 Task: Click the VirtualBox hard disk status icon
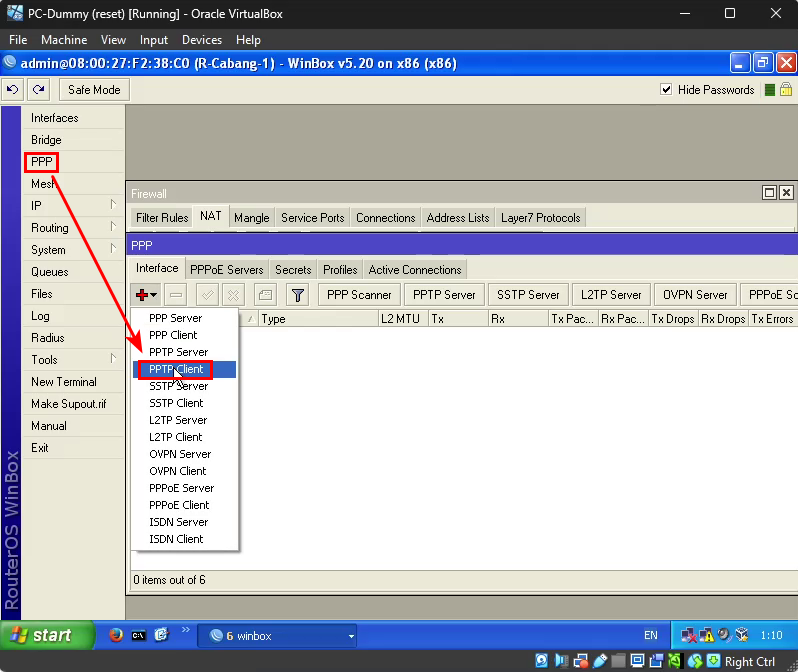point(542,661)
